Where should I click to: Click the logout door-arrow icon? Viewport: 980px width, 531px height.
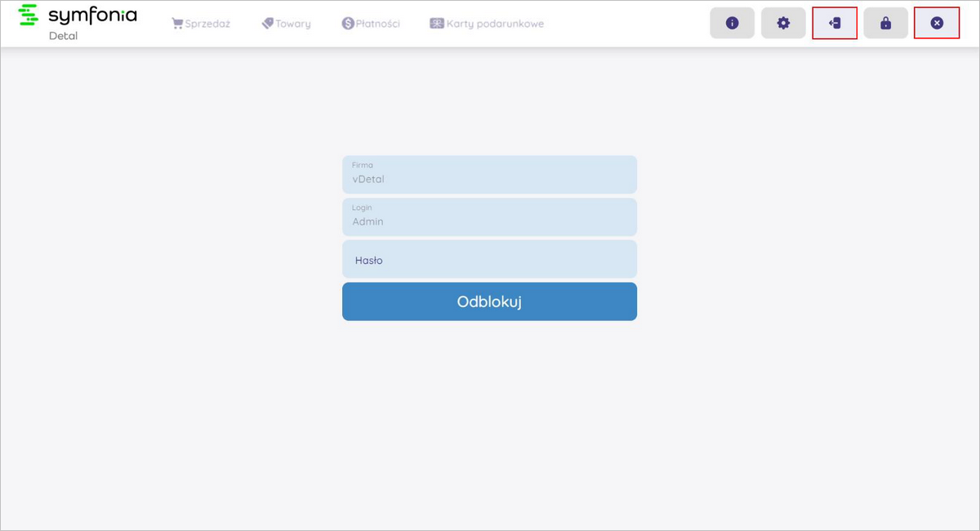[x=835, y=23]
